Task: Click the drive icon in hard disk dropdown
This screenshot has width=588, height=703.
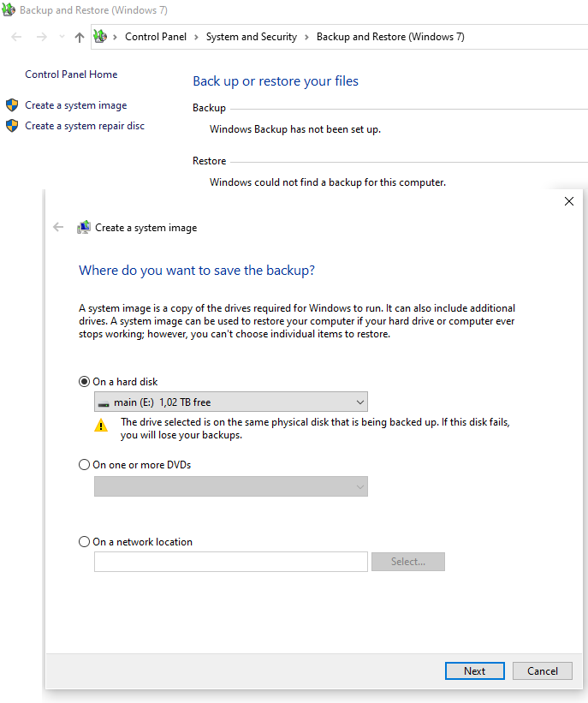Action: [x=104, y=403]
